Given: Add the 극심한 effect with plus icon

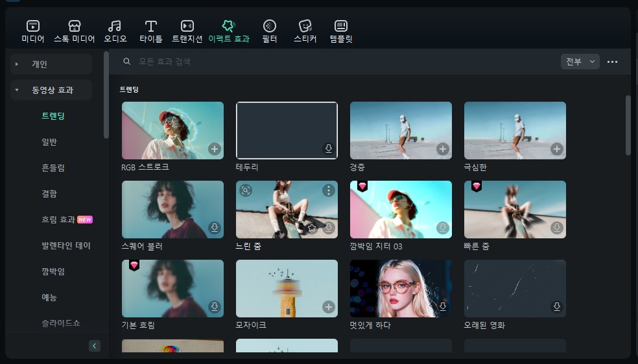Looking at the screenshot, I should click(556, 149).
